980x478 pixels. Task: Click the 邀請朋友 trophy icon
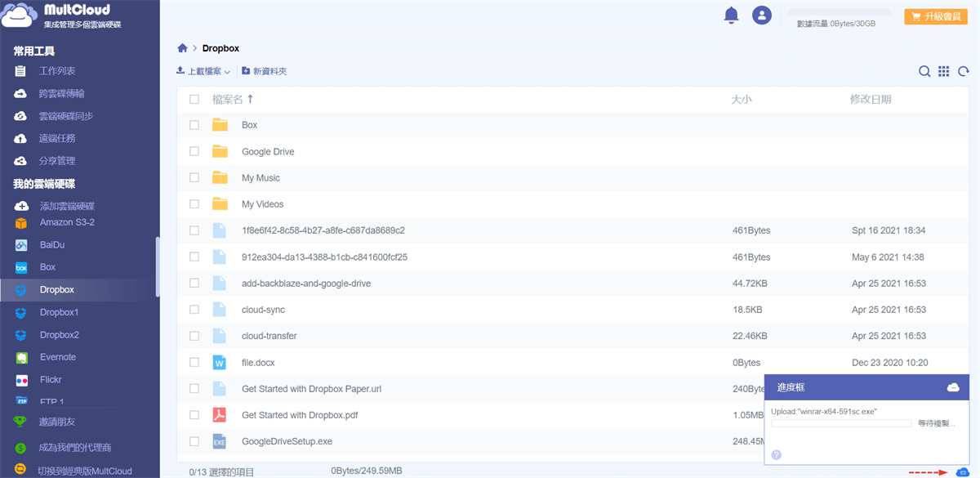pos(20,422)
